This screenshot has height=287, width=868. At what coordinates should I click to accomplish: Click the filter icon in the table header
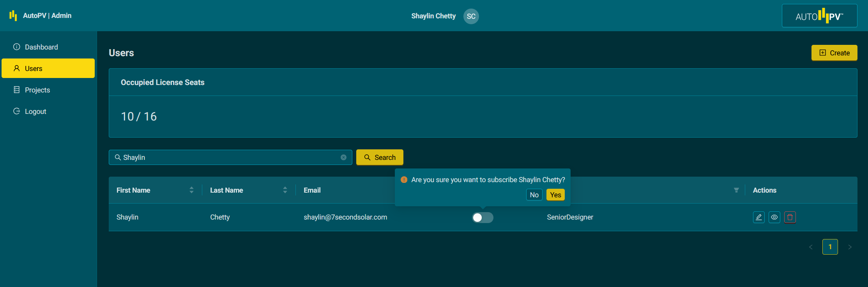point(736,190)
